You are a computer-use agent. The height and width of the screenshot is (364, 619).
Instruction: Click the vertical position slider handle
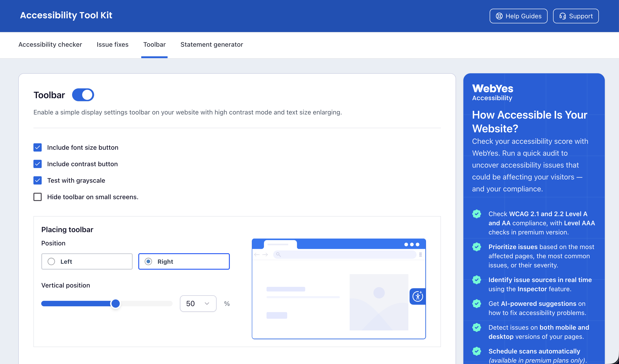tap(115, 304)
